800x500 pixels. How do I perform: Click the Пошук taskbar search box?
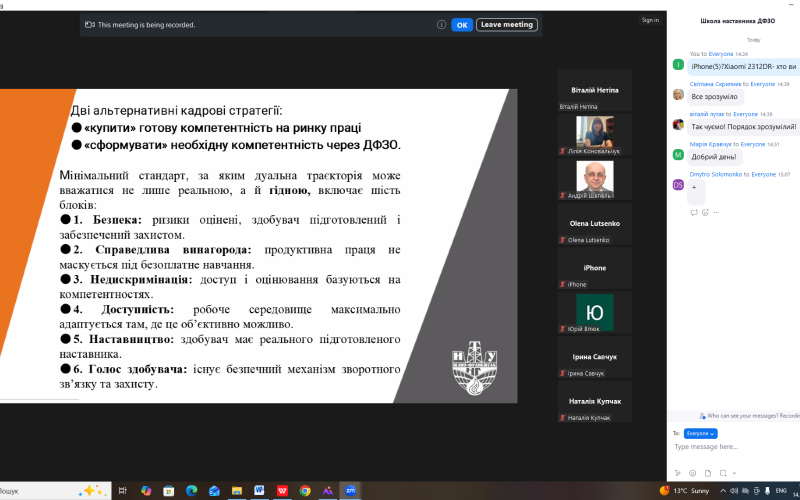pyautogui.click(x=55, y=491)
